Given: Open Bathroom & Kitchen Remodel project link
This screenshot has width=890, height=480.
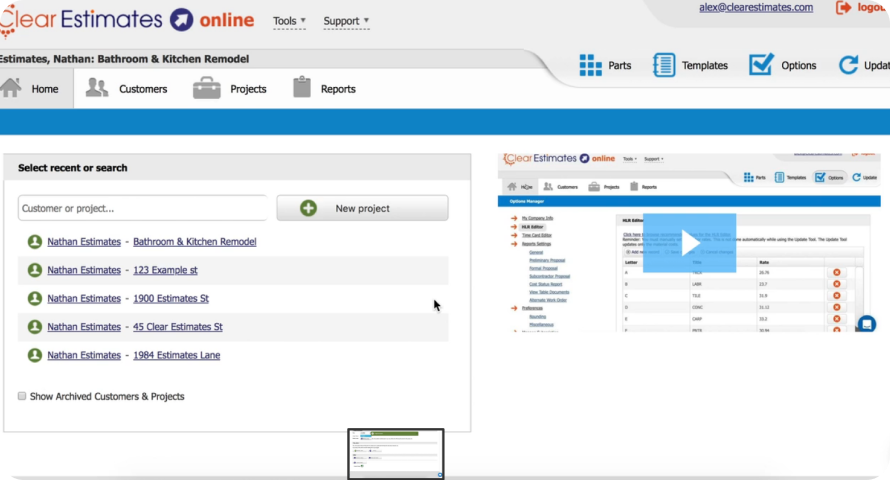Looking at the screenshot, I should click(195, 242).
